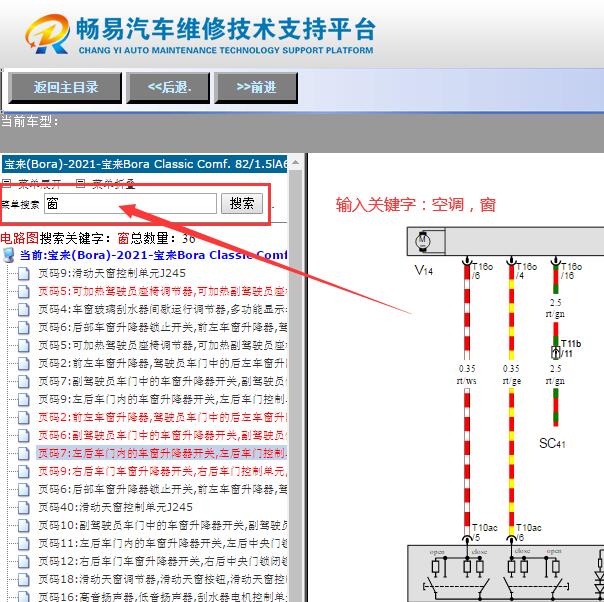Click the 畅易 platform logo icon
This screenshot has height=602, width=604.
click(x=47, y=34)
